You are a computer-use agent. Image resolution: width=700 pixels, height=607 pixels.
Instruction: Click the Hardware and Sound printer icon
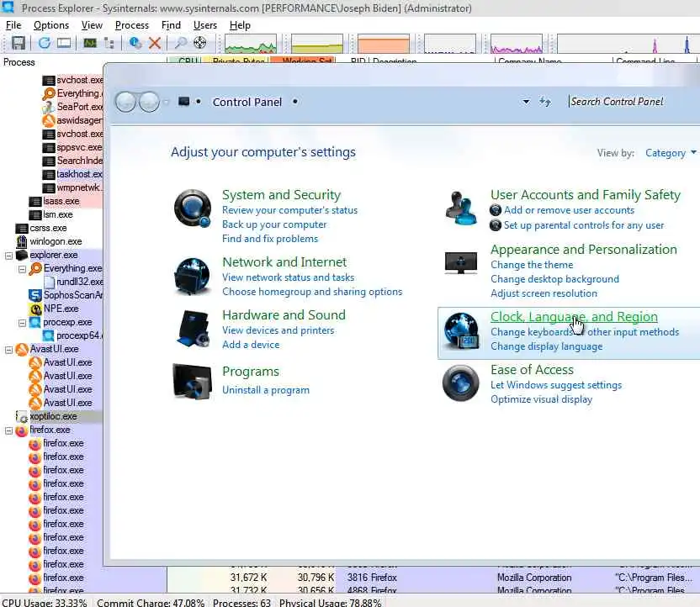coord(194,329)
